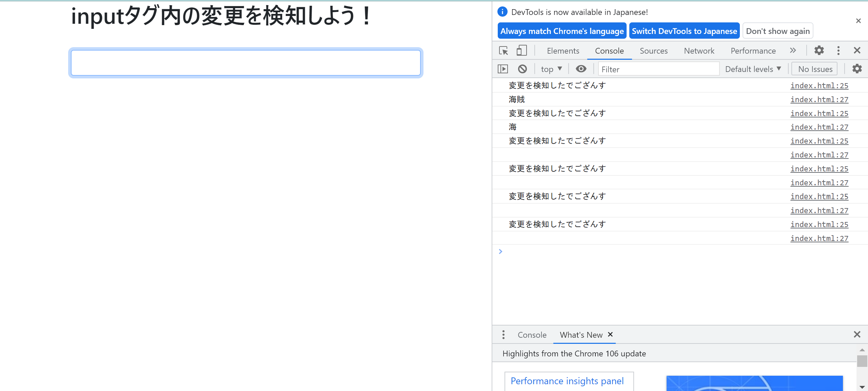Open the No Issues indicator

[814, 69]
